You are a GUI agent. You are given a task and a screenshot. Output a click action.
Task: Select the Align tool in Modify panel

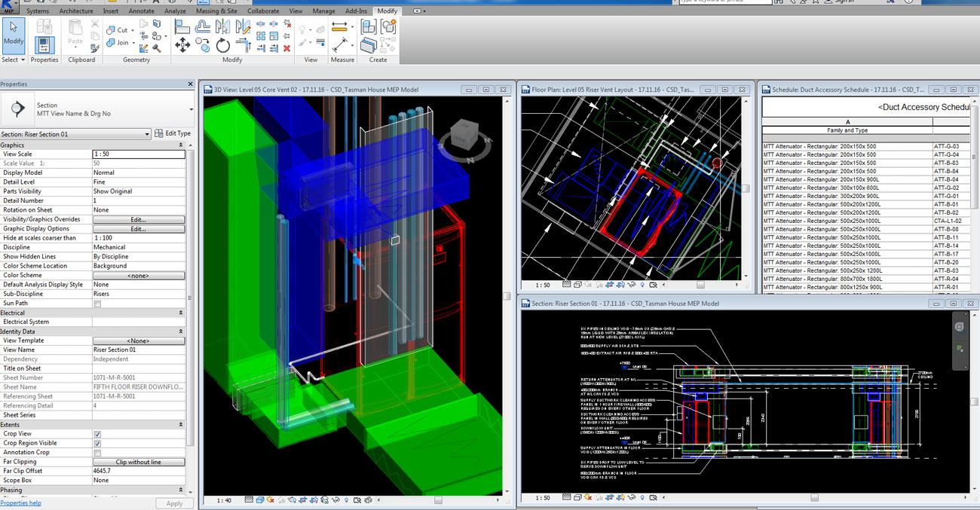(x=182, y=27)
